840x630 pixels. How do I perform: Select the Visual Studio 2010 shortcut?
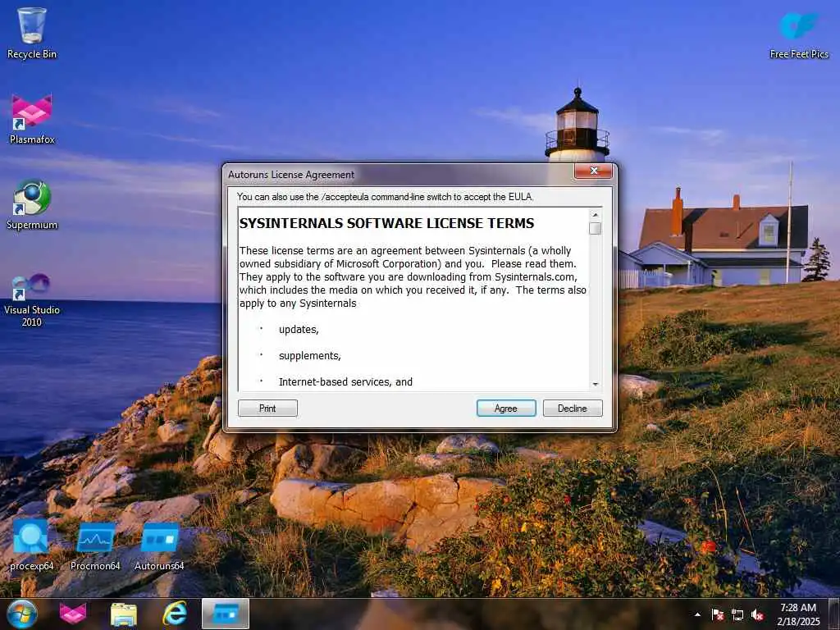tap(32, 300)
